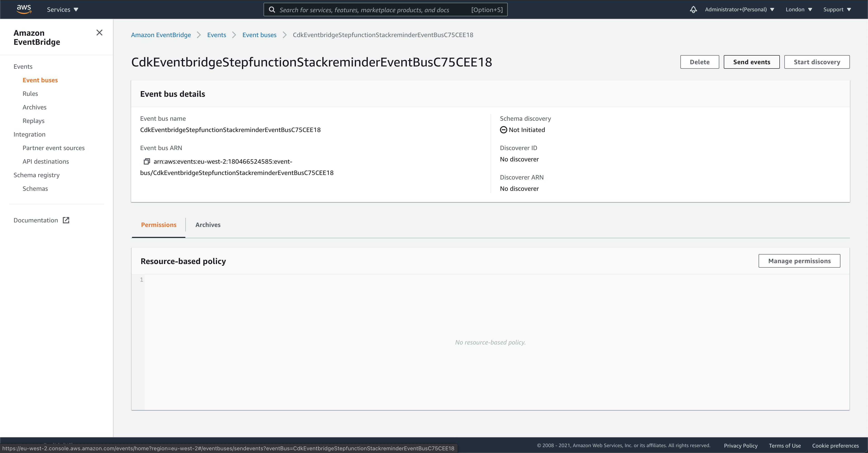The height and width of the screenshot is (453, 868).
Task: Select Event buses in sidebar
Action: (x=40, y=80)
